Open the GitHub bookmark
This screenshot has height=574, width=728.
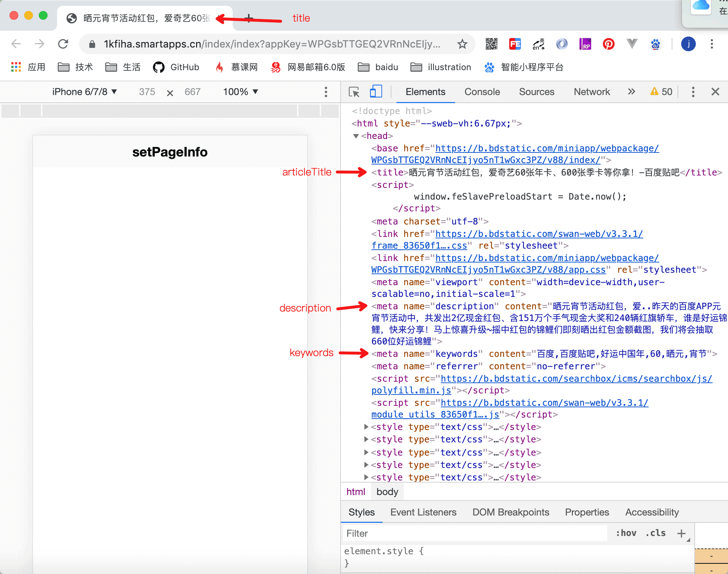176,67
